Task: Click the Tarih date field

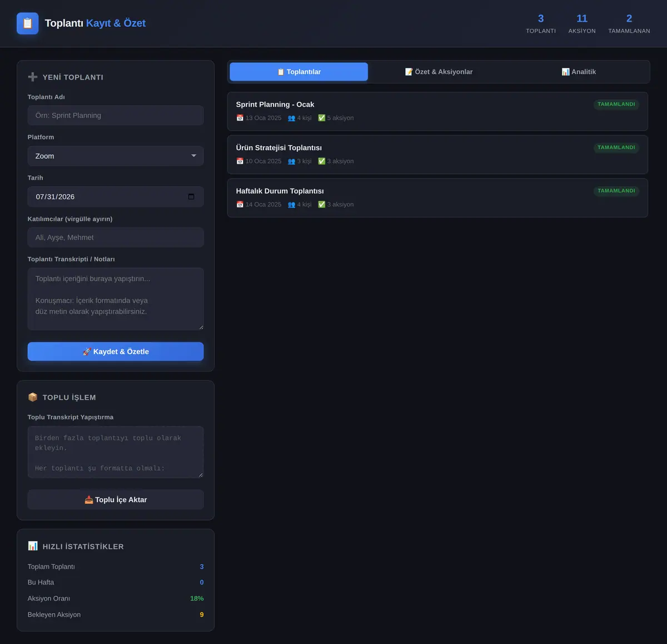Action: tap(116, 197)
